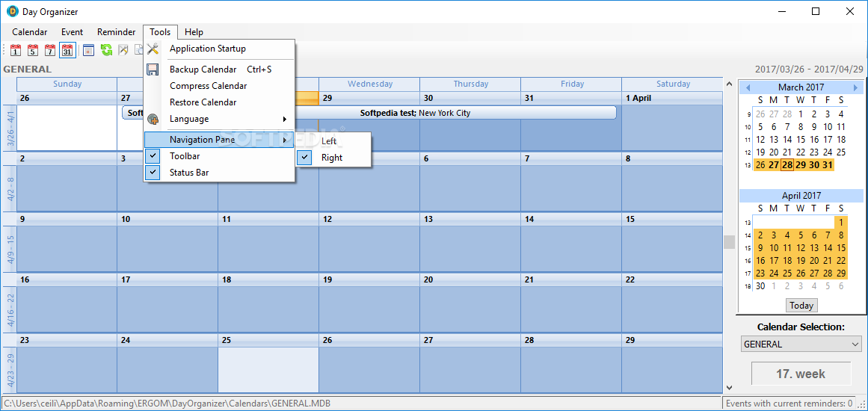
Task: Click the scrollbar up arrow
Action: [729, 84]
